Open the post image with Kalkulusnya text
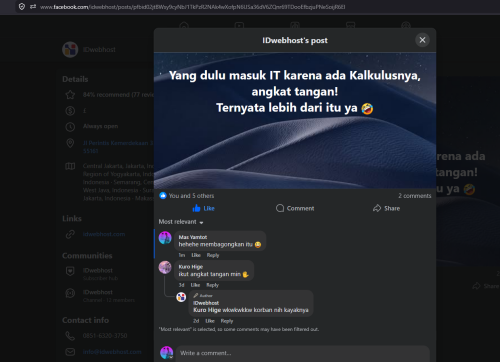This screenshot has width=500, height=362. point(295,121)
